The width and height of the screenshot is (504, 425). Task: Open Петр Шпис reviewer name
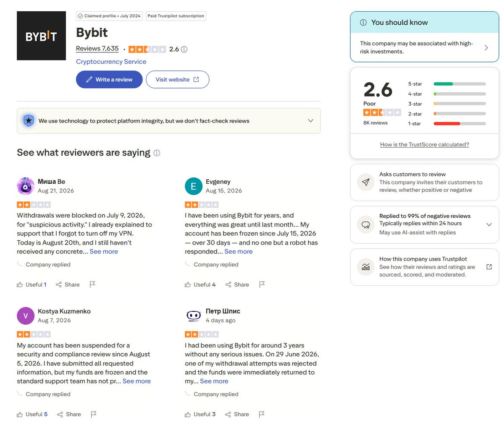(x=223, y=311)
